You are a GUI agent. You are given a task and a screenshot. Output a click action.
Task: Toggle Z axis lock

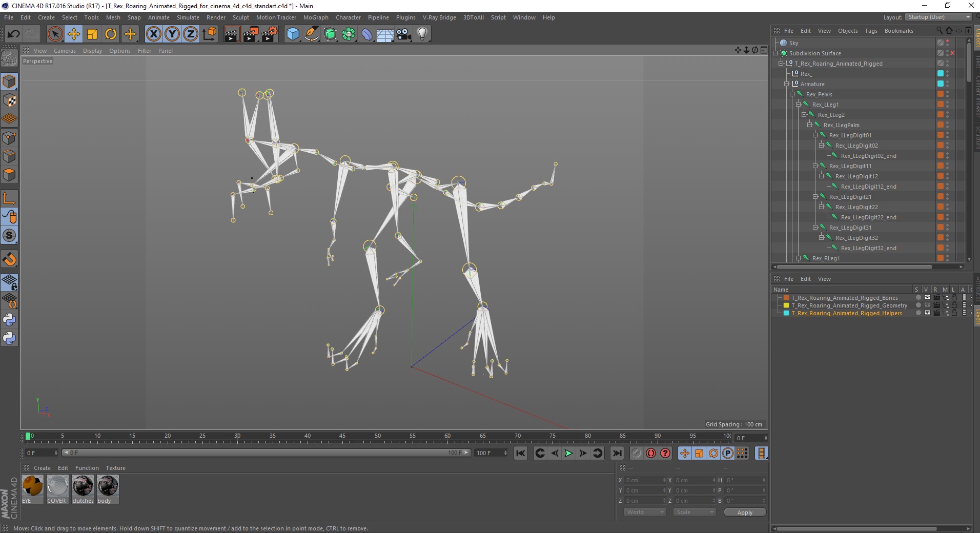click(191, 34)
